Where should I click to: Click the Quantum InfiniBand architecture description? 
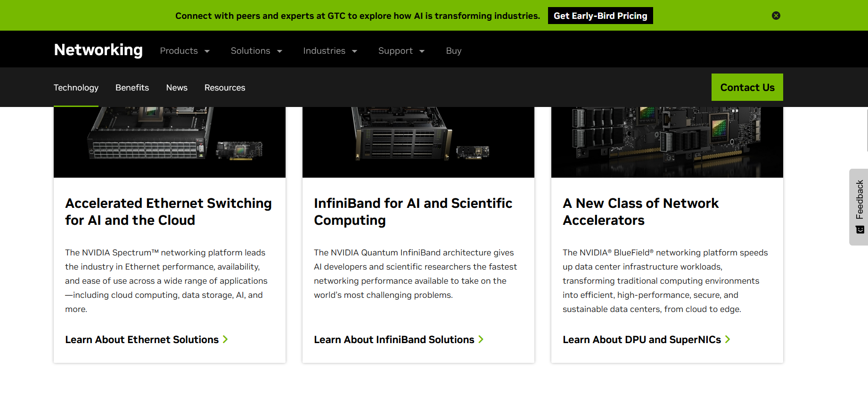click(416, 274)
